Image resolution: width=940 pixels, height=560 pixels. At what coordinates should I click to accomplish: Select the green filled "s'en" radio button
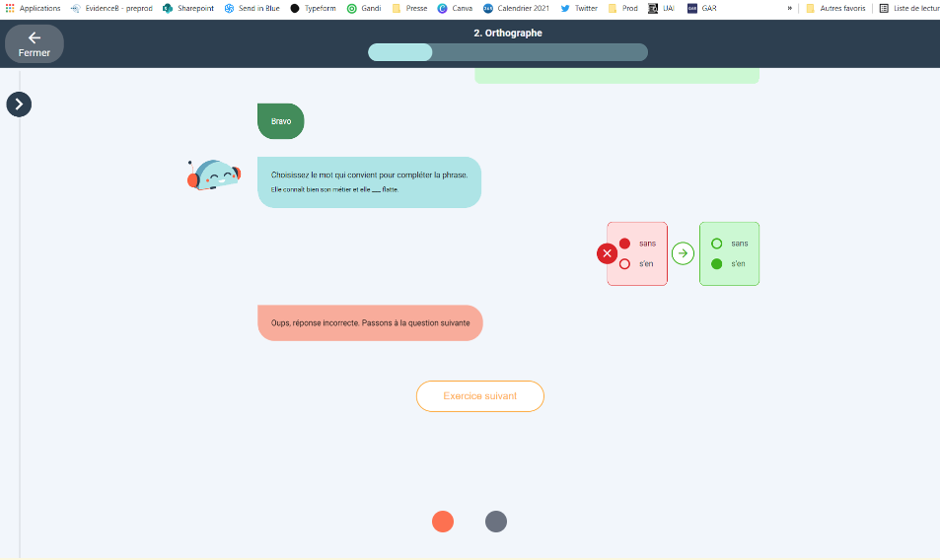[716, 263]
